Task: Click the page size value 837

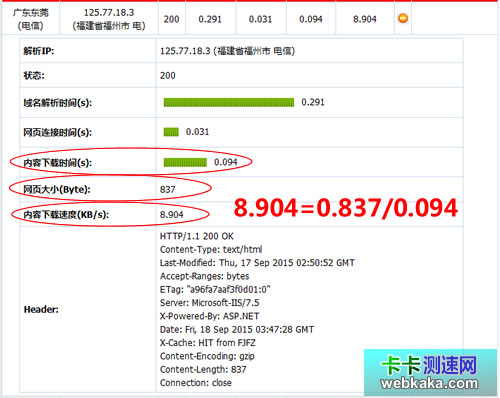Action: pos(168,189)
